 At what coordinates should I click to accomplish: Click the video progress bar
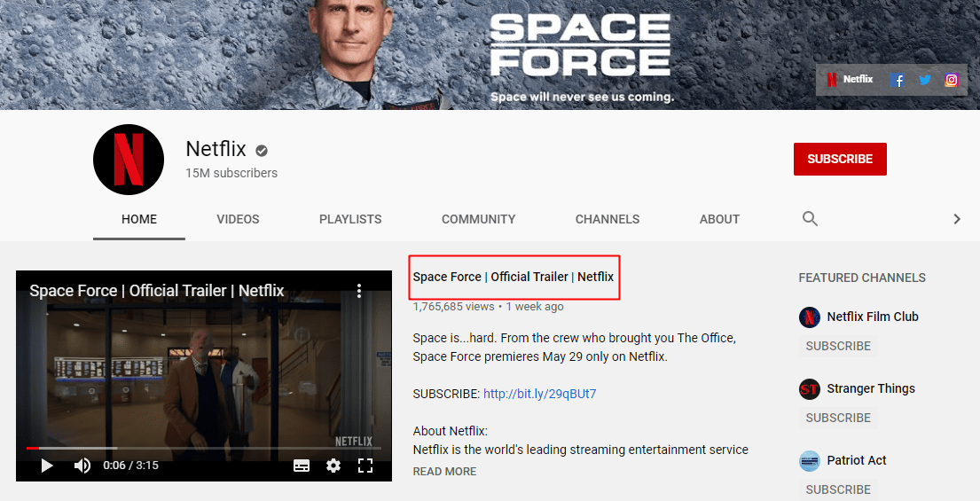click(204, 448)
